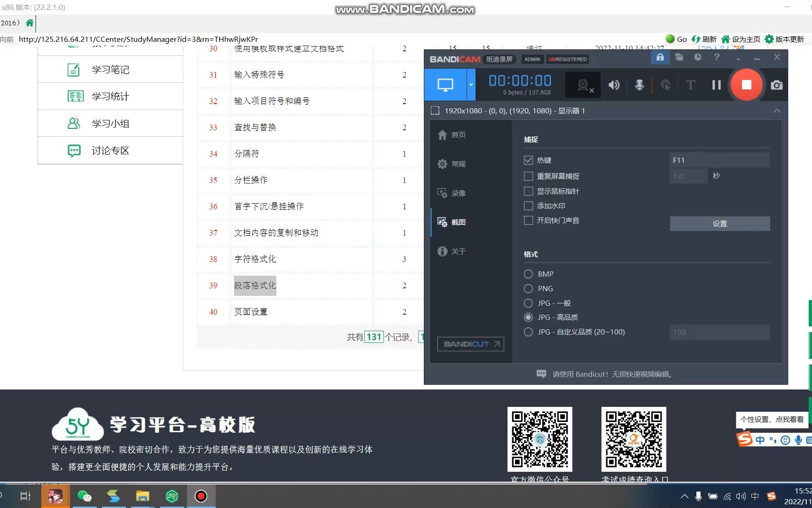Open the BANDICUT link at bottom left

coord(470,344)
